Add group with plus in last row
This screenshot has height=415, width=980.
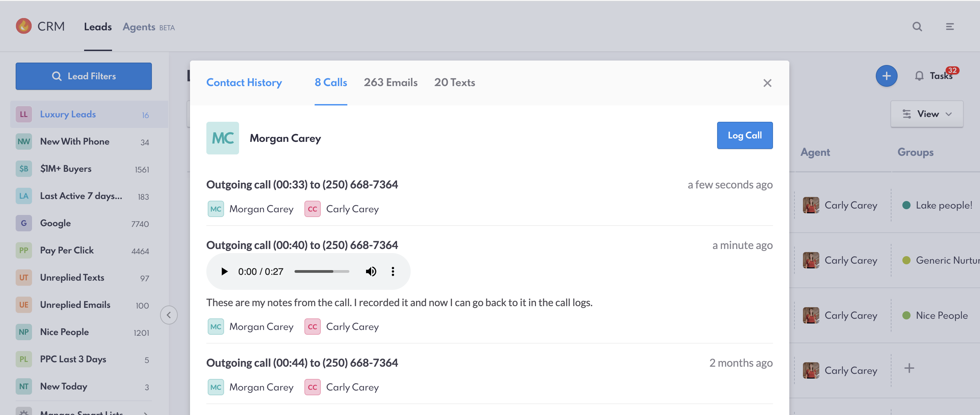click(x=909, y=368)
